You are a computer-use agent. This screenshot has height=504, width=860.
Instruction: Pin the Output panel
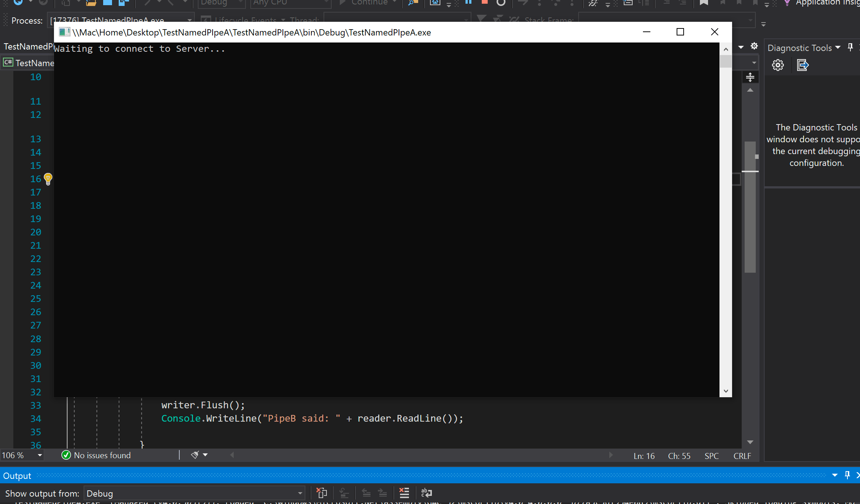coord(847,476)
